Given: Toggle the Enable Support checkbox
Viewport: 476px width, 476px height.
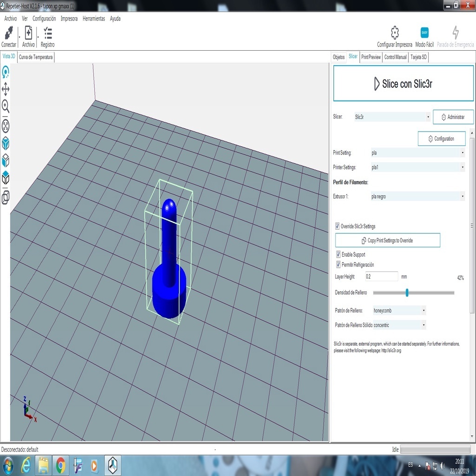Looking at the screenshot, I should [338, 254].
